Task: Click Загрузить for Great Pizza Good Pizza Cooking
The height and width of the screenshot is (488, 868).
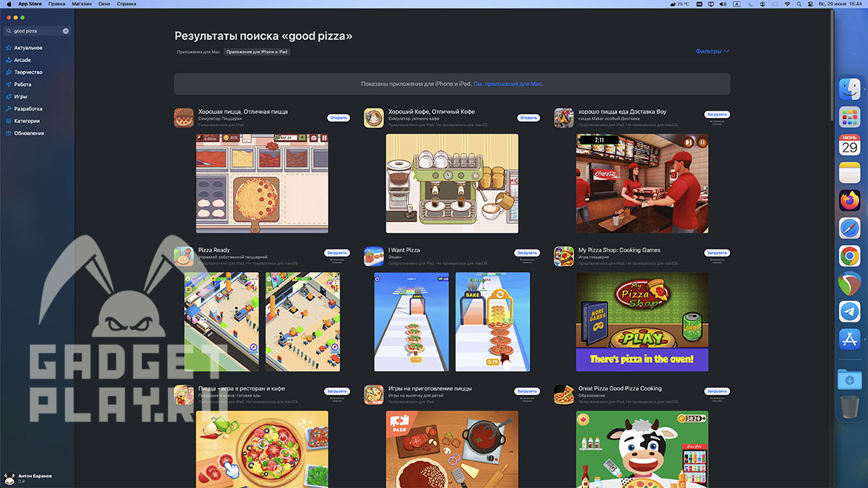Action: click(x=718, y=391)
